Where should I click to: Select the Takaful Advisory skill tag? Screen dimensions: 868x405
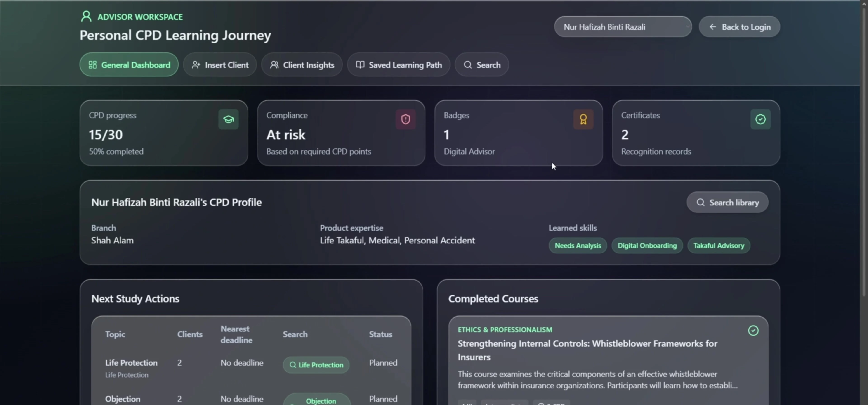point(719,245)
